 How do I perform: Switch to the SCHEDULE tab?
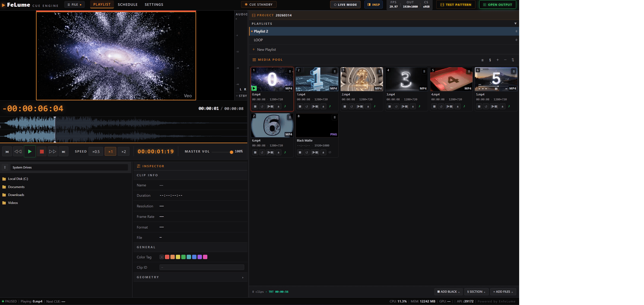click(x=127, y=4)
